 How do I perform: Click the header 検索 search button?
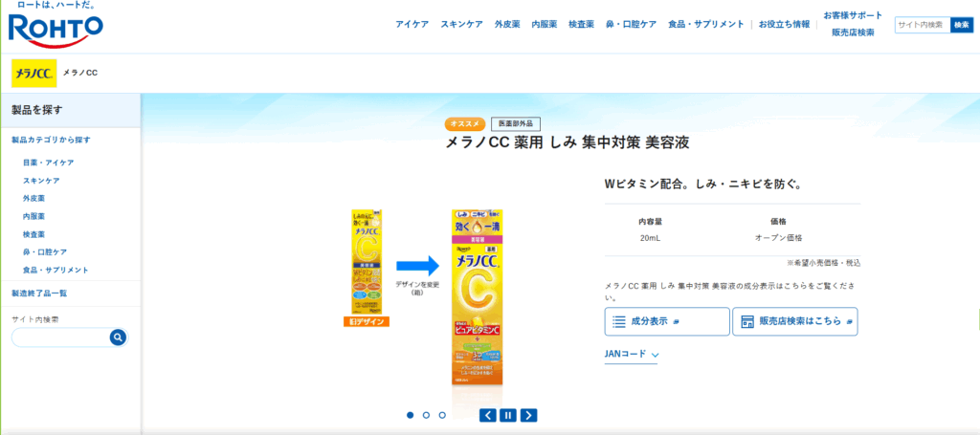(962, 25)
